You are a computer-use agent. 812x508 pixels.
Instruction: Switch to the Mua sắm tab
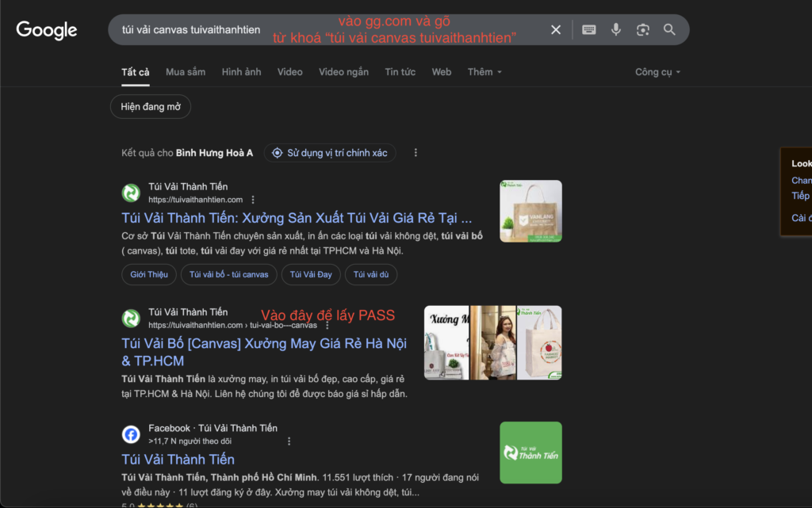coord(186,72)
